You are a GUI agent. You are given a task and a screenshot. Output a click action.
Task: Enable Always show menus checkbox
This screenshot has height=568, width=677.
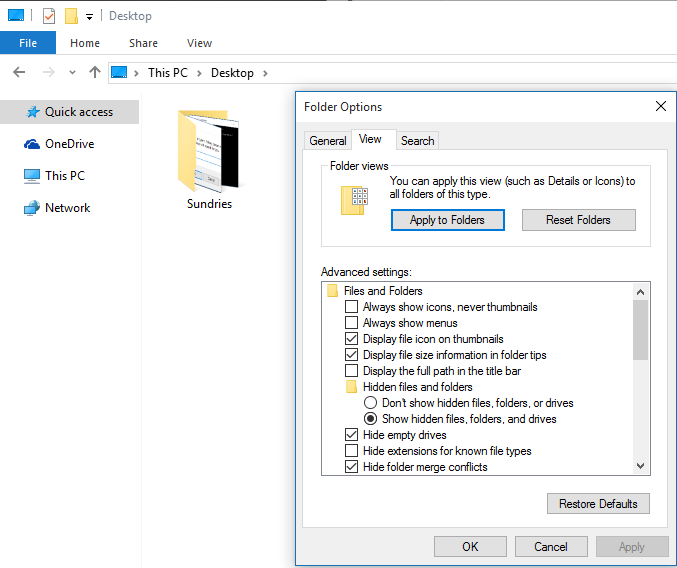(351, 323)
